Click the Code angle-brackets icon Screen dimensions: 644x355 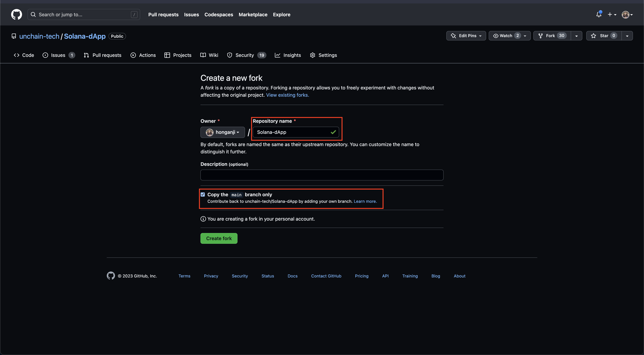(16, 55)
